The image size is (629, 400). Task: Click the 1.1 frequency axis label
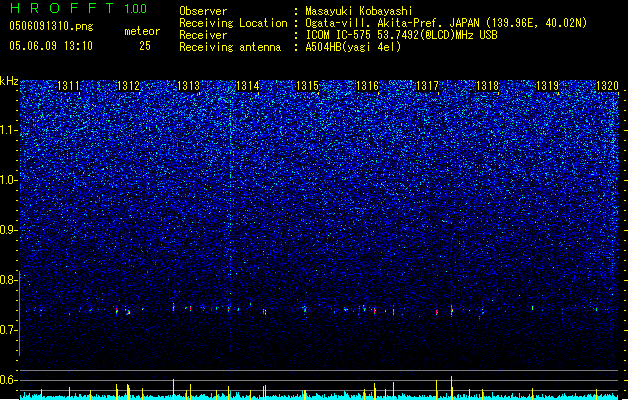pos(9,130)
